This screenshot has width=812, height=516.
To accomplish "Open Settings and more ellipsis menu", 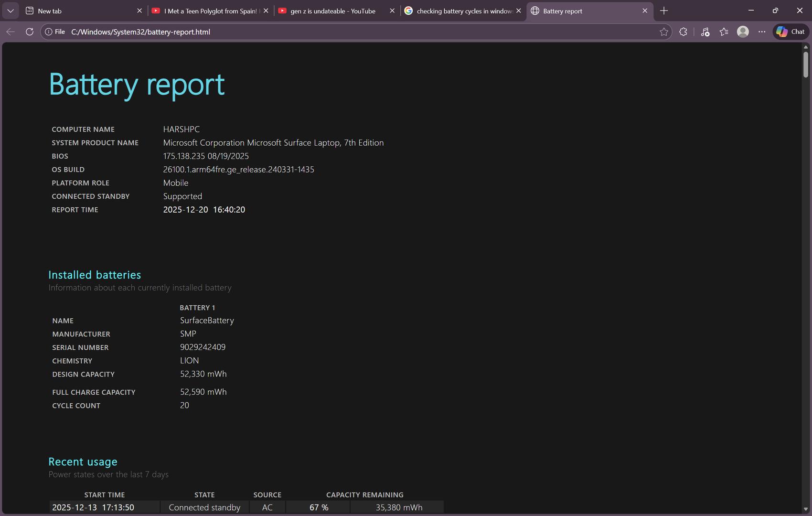I will pyautogui.click(x=762, y=32).
